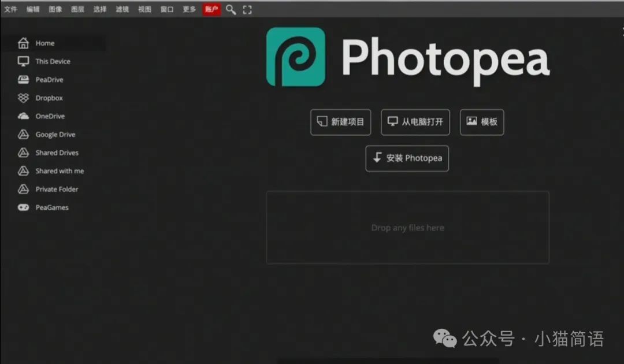This screenshot has width=624, height=364.
Task: Open PeaDrive storage label
Action: pos(49,80)
